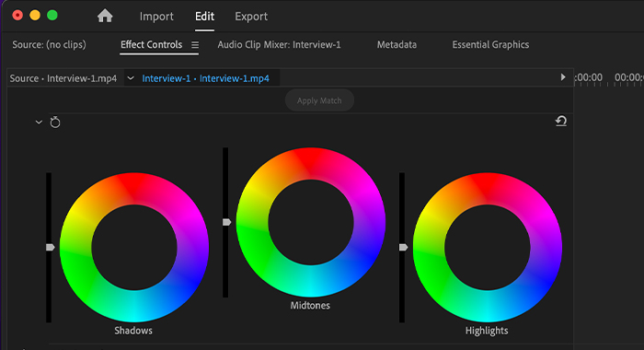The height and width of the screenshot is (350, 644).
Task: Open the Export tab
Action: 251,17
